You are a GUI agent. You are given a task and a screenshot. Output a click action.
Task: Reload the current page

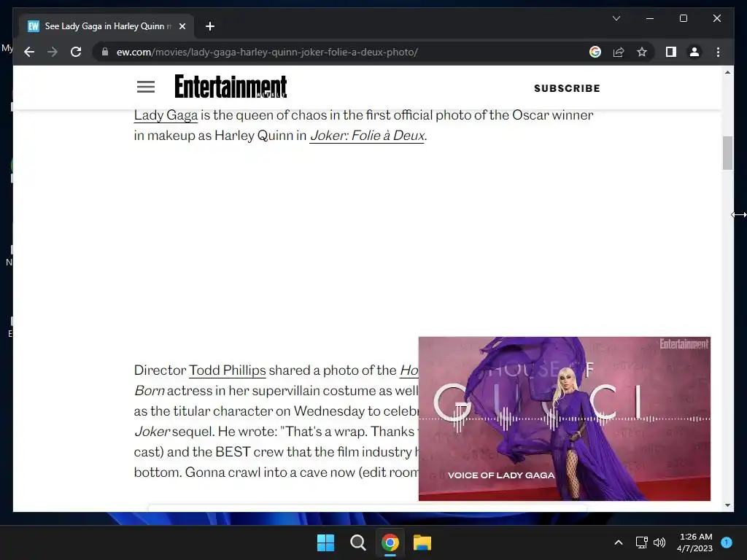[x=76, y=52]
